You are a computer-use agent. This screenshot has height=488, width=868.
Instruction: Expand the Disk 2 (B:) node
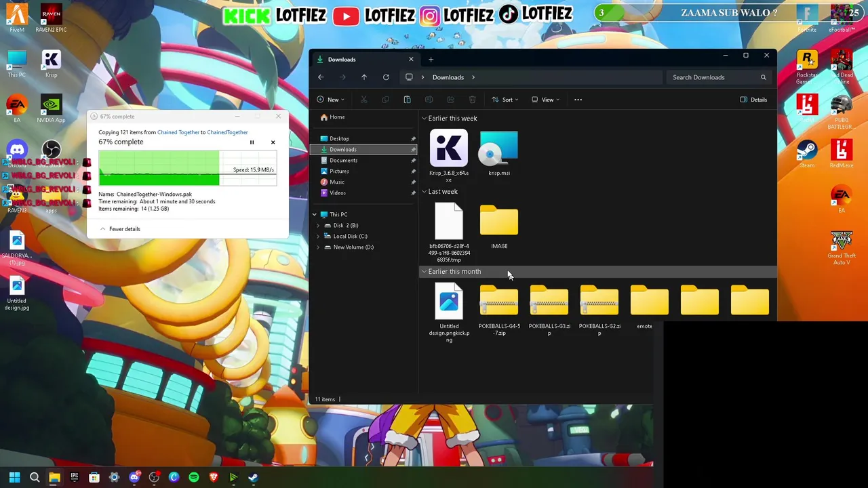318,226
